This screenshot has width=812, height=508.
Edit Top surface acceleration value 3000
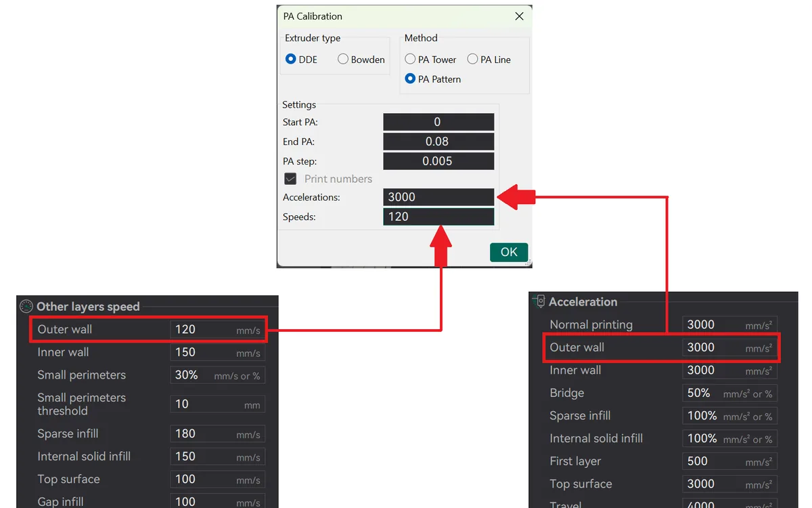729,484
